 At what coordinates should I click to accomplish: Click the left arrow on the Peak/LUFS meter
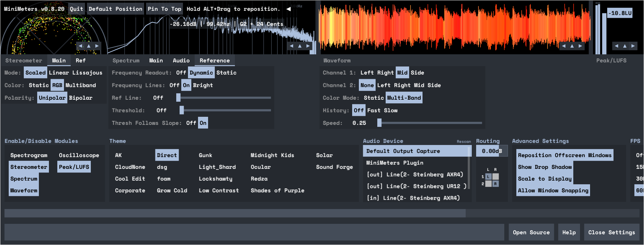point(617,46)
